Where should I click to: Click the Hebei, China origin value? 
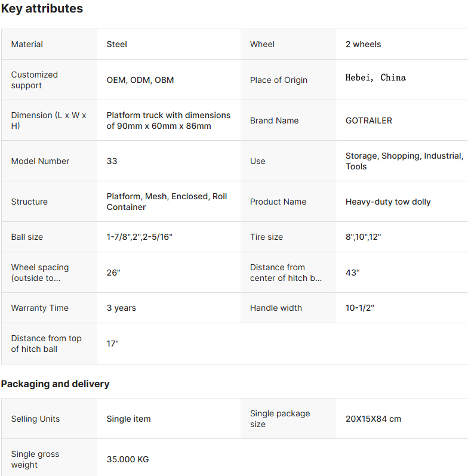(375, 78)
